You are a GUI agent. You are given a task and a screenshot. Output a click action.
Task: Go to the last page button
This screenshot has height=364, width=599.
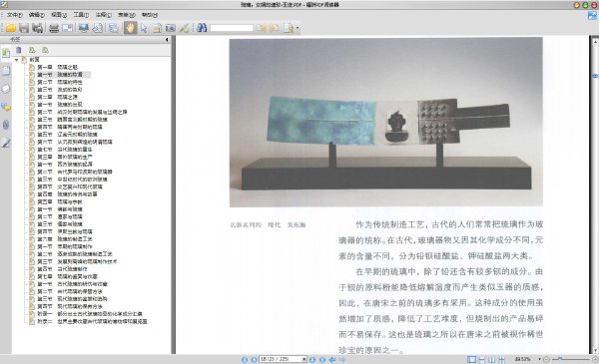[x=322, y=359]
